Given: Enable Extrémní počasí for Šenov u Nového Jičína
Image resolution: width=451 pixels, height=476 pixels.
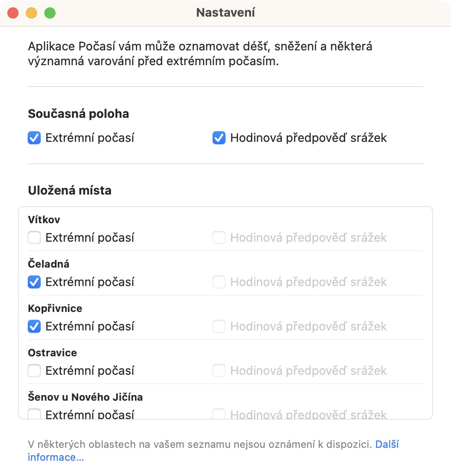Looking at the screenshot, I should pyautogui.click(x=34, y=414).
